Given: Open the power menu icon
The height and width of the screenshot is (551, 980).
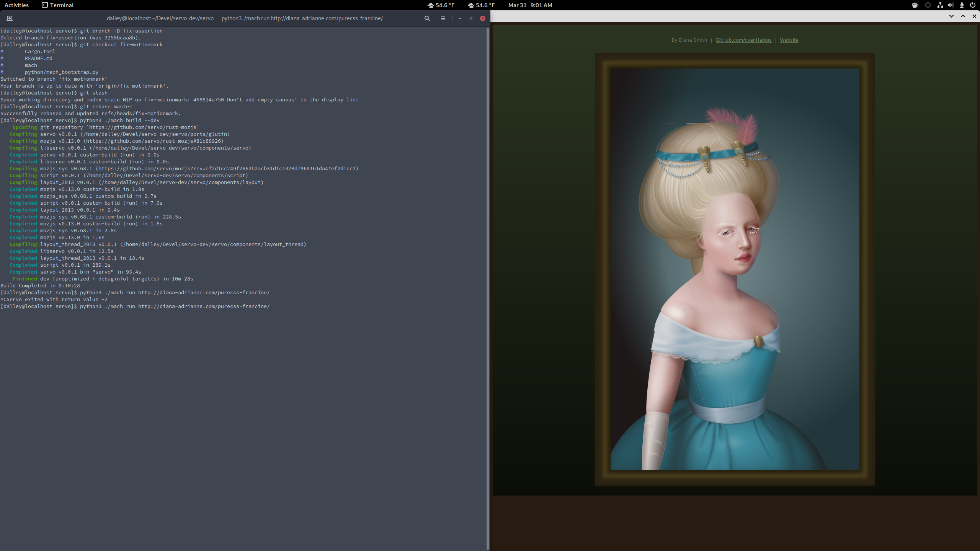Looking at the screenshot, I should tap(972, 5).
